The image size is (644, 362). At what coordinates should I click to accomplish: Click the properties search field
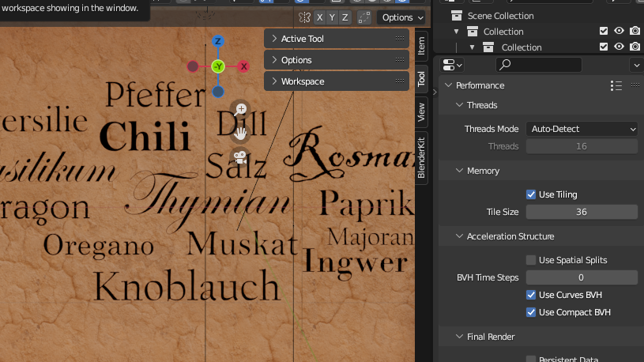pyautogui.click(x=538, y=65)
